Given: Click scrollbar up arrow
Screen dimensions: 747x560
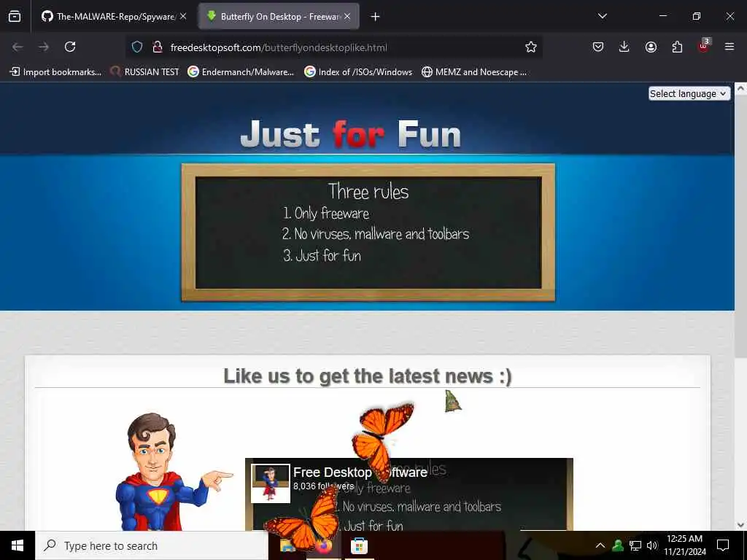Looking at the screenshot, I should 741,88.
